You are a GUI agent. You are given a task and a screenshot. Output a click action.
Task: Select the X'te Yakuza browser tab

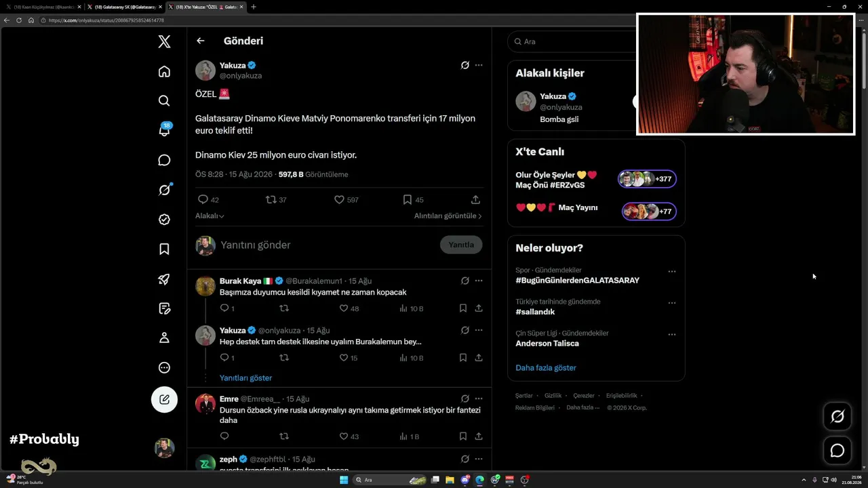206,7
